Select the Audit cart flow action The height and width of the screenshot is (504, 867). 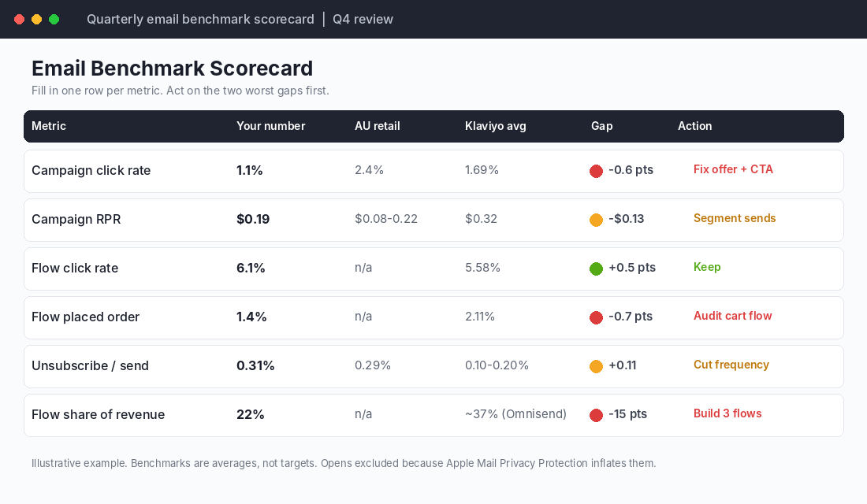pos(733,316)
